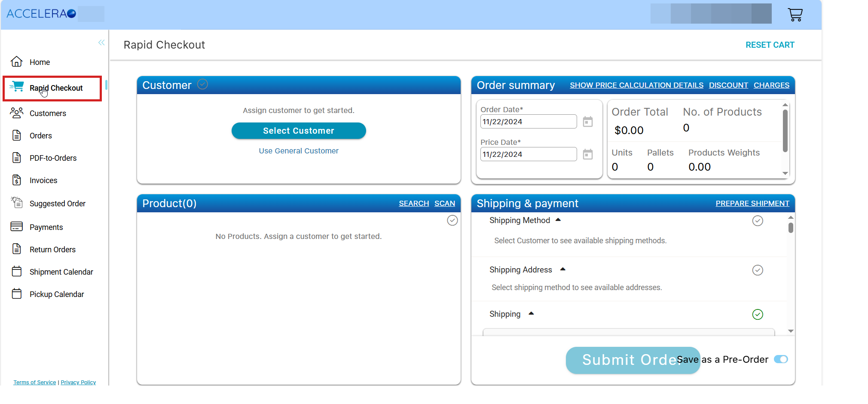Viewport: 868px width, 404px height.
Task: Collapse the Shipping Method section arrow
Action: click(558, 220)
